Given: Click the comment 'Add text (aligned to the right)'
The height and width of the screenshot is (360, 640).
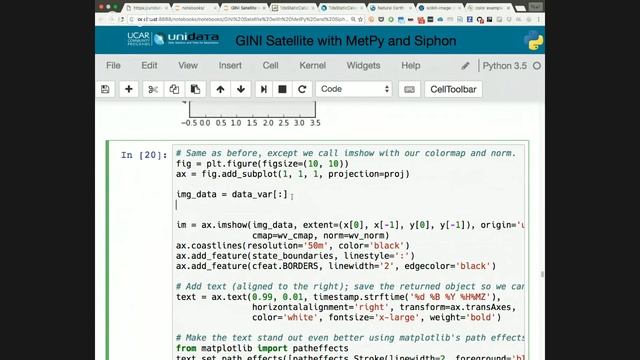Looking at the screenshot, I should [x=350, y=287].
